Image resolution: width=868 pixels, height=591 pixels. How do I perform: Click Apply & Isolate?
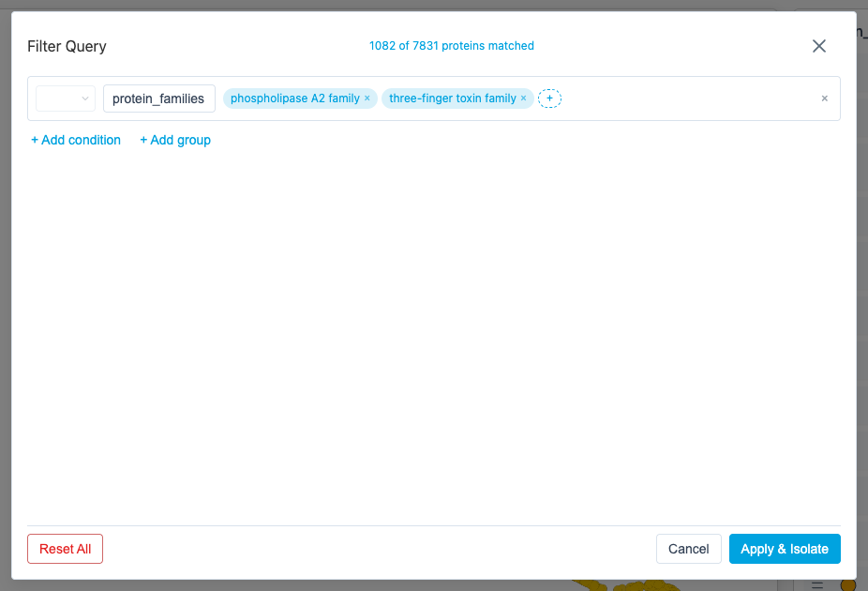click(x=785, y=549)
